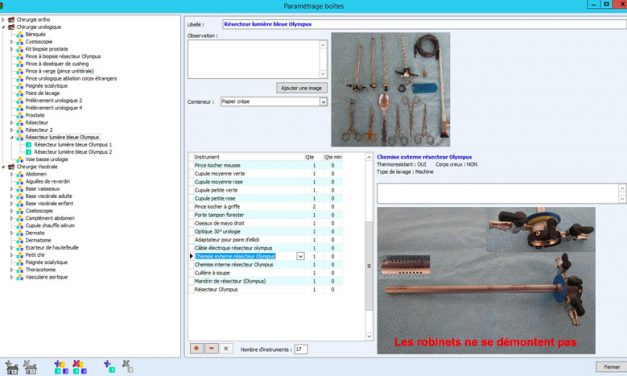This screenshot has width=627, height=376.
Task: Click the instrument list vertical scrollbar thumb
Action: click(x=369, y=266)
